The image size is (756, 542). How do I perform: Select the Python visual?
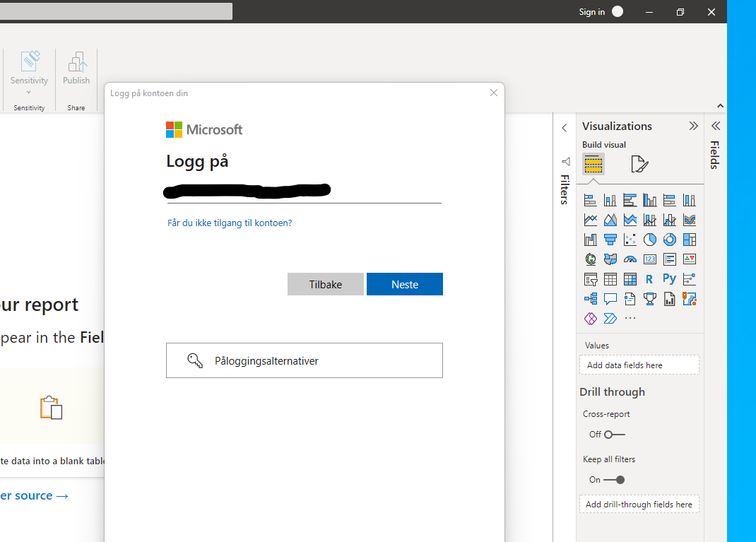click(x=669, y=278)
